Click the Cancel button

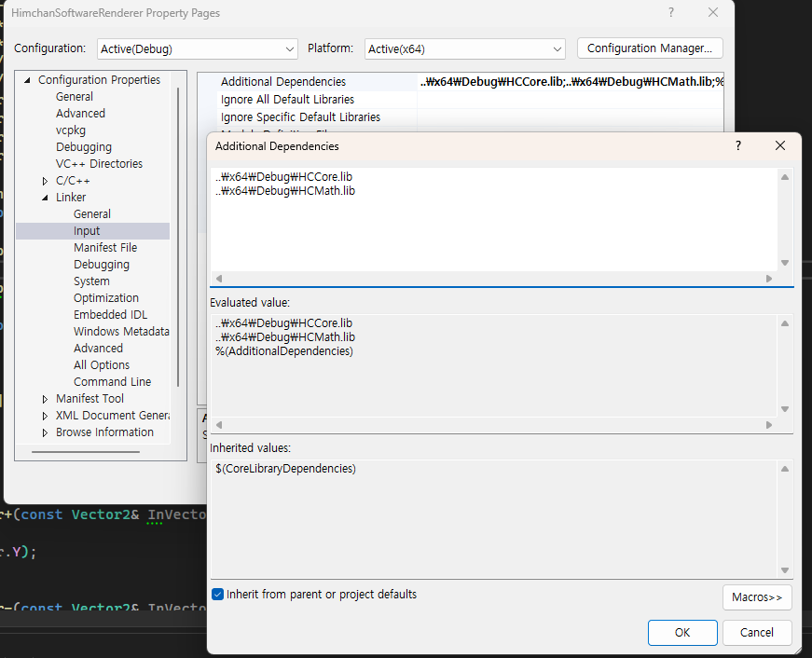click(x=756, y=633)
